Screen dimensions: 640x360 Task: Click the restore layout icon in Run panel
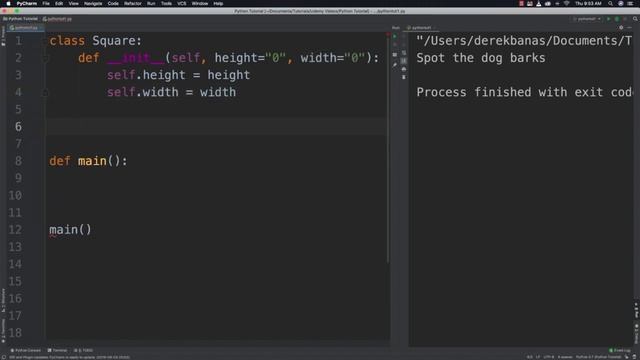click(395, 55)
